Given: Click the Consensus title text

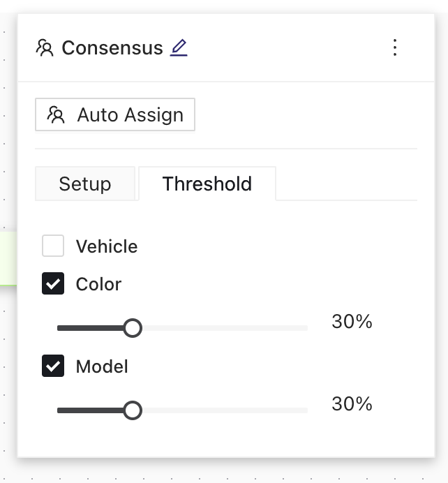Looking at the screenshot, I should coord(112,47).
